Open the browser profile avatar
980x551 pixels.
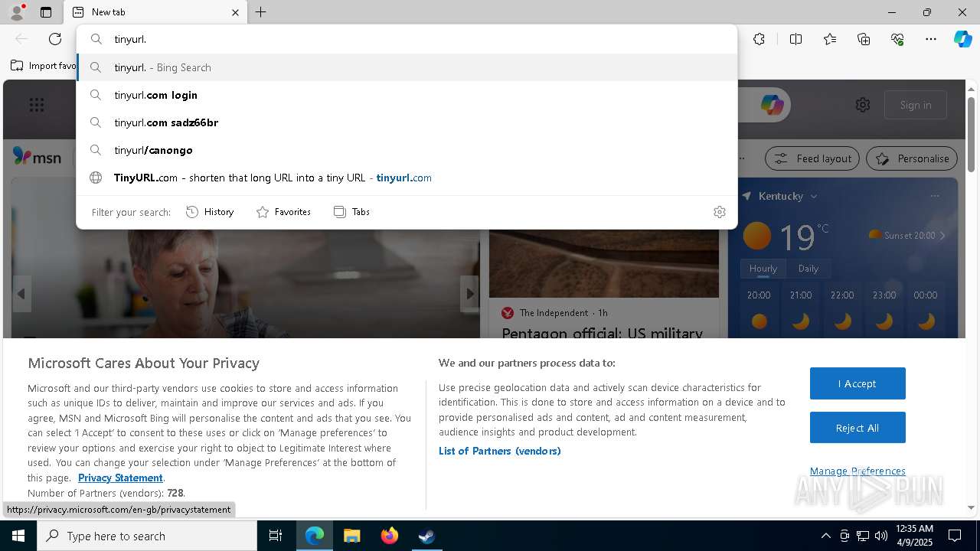(16, 12)
